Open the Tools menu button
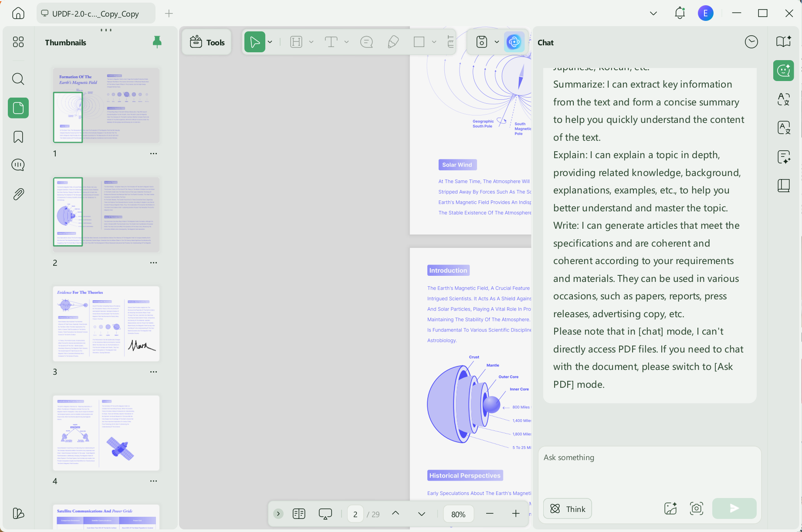802x532 pixels. point(207,42)
